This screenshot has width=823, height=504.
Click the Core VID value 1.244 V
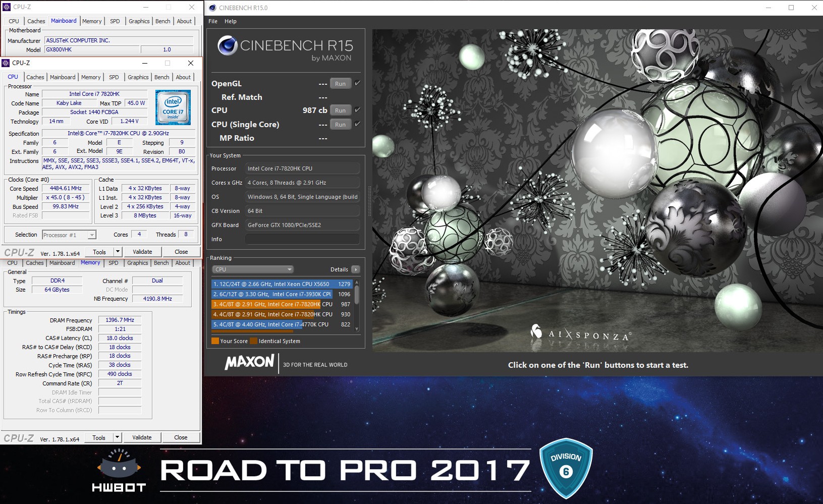pos(129,121)
